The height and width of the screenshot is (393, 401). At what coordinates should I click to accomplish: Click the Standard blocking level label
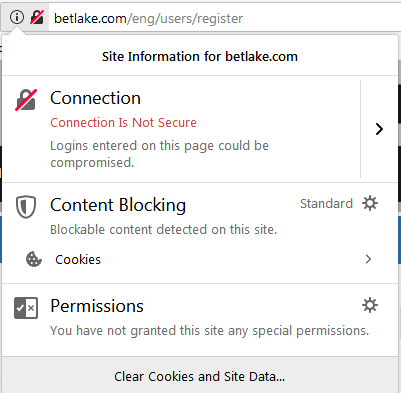[326, 203]
